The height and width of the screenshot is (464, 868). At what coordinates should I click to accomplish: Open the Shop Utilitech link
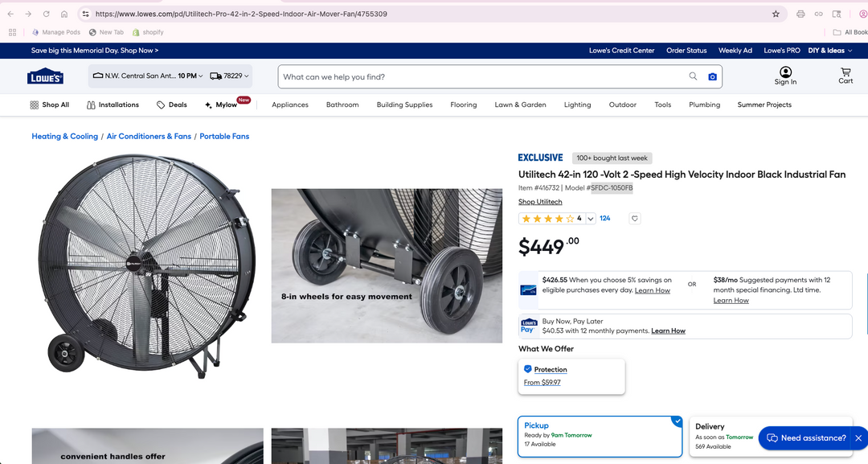click(x=540, y=202)
